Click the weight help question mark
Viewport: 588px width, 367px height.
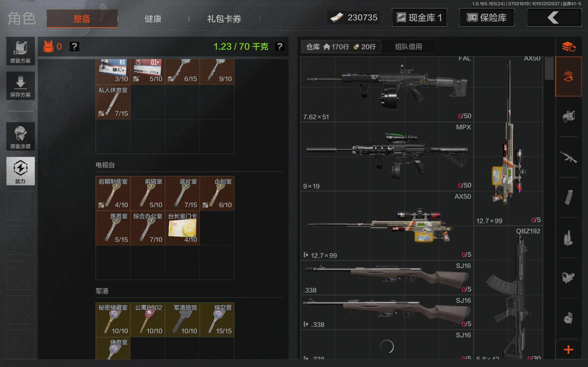(x=280, y=46)
